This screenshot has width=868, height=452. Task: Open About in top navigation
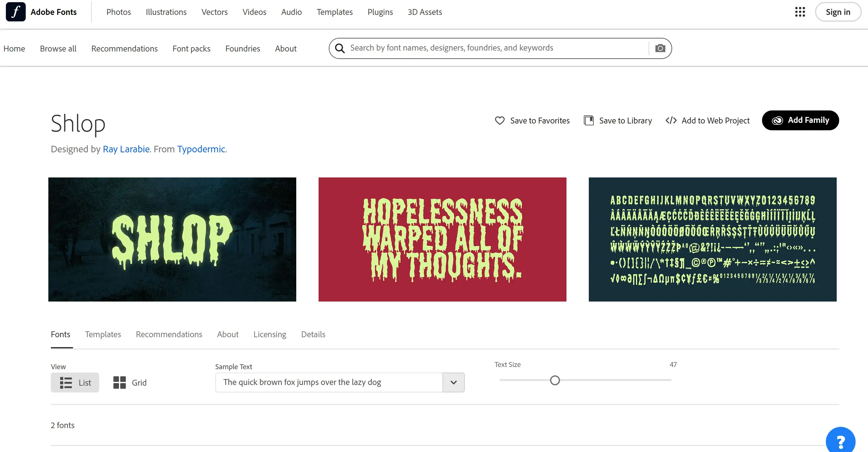pos(286,49)
